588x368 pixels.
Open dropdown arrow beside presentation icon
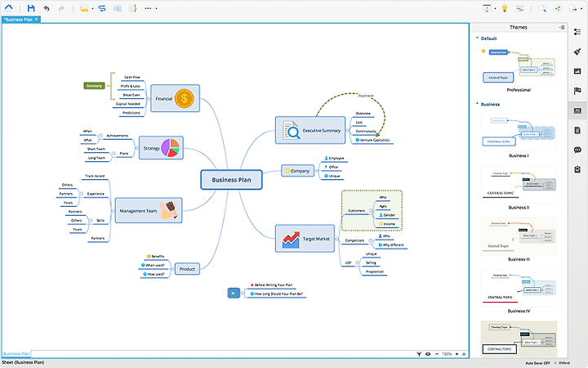pos(495,9)
